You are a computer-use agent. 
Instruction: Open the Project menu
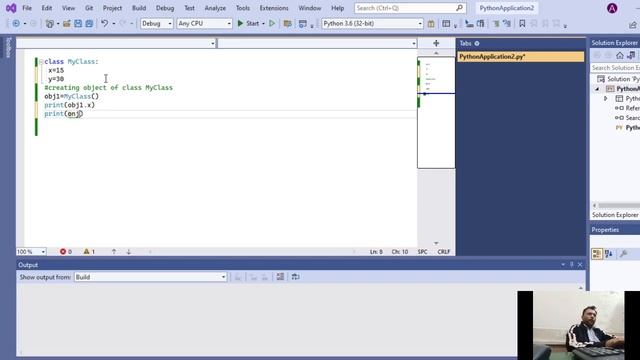pos(112,8)
